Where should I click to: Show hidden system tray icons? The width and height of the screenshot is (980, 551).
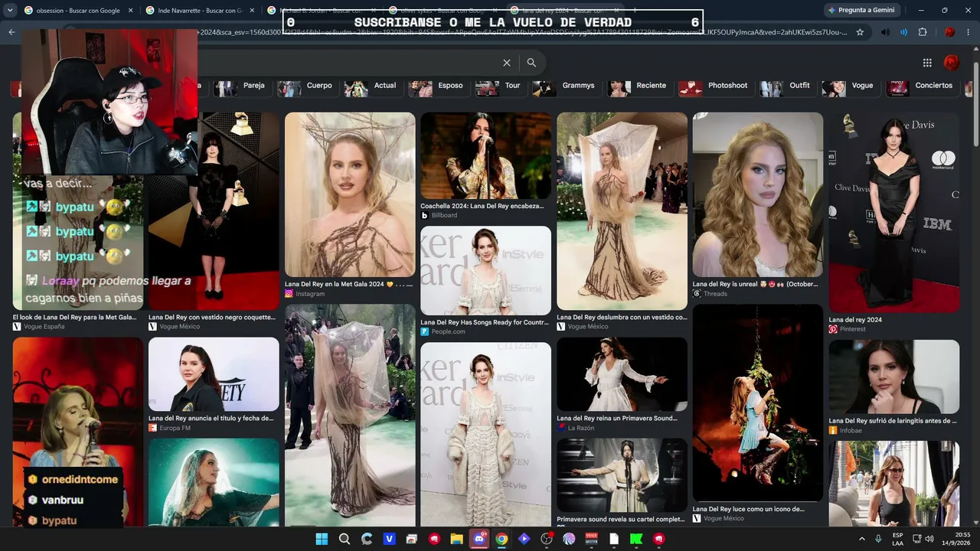[x=861, y=539]
